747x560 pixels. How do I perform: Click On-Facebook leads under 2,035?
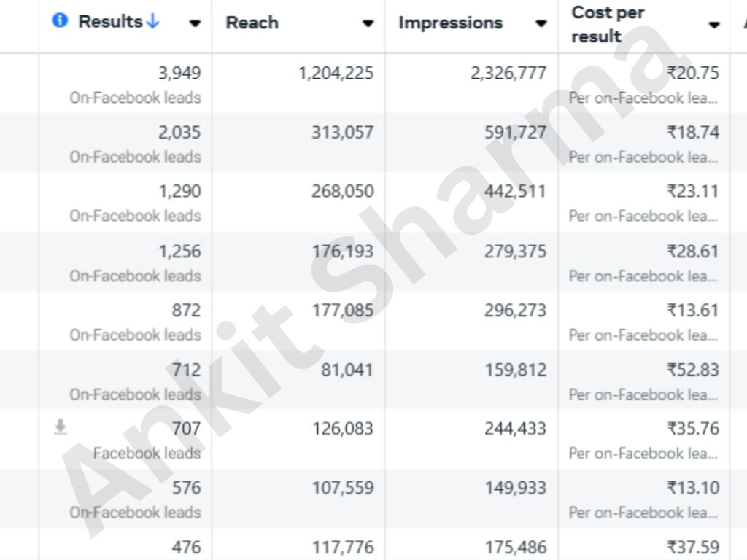[135, 157]
